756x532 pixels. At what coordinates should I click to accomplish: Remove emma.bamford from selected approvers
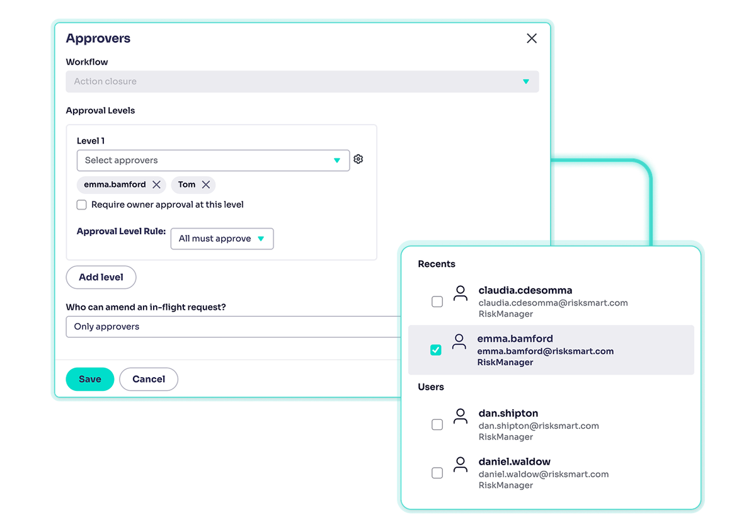pos(157,184)
